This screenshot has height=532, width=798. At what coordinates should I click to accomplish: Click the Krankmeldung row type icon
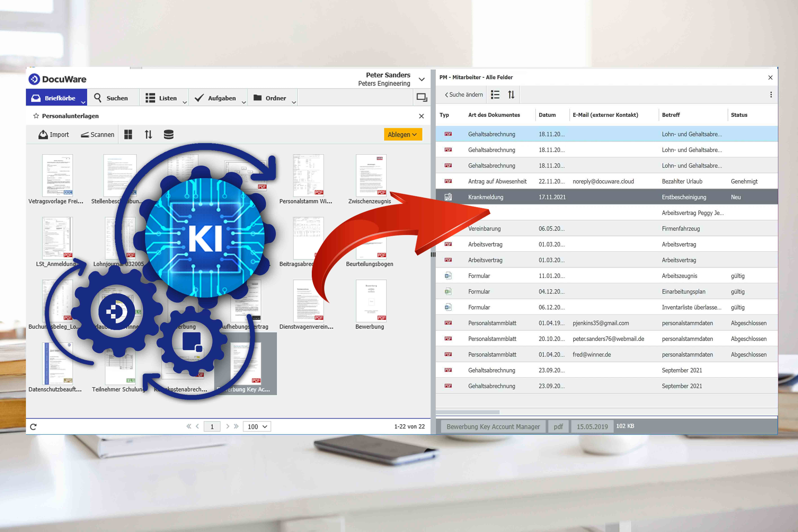tap(448, 197)
